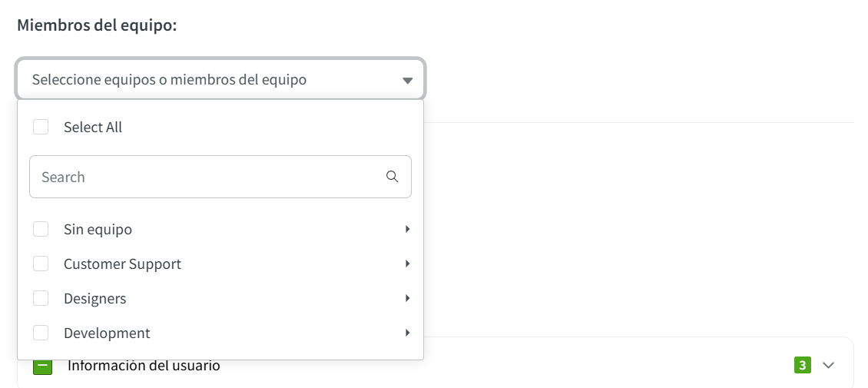Viewport: 868px width, 388px height.
Task: Click the Select All label
Action: point(93,128)
